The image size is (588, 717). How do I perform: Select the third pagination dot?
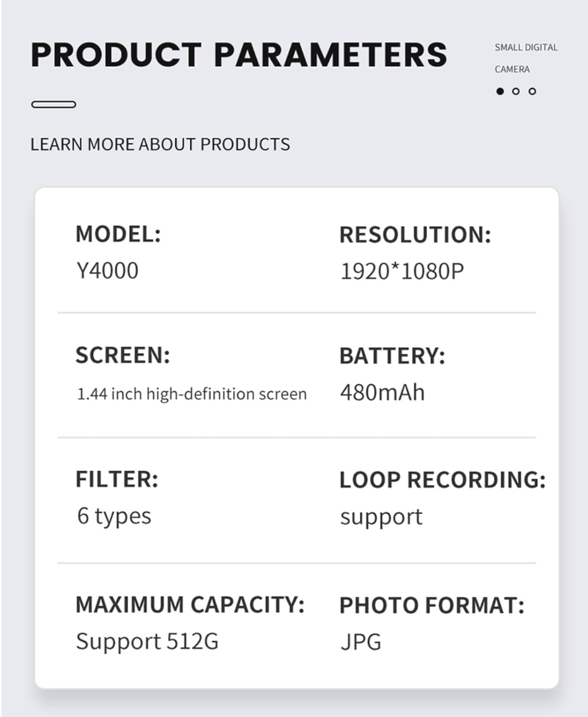(532, 92)
